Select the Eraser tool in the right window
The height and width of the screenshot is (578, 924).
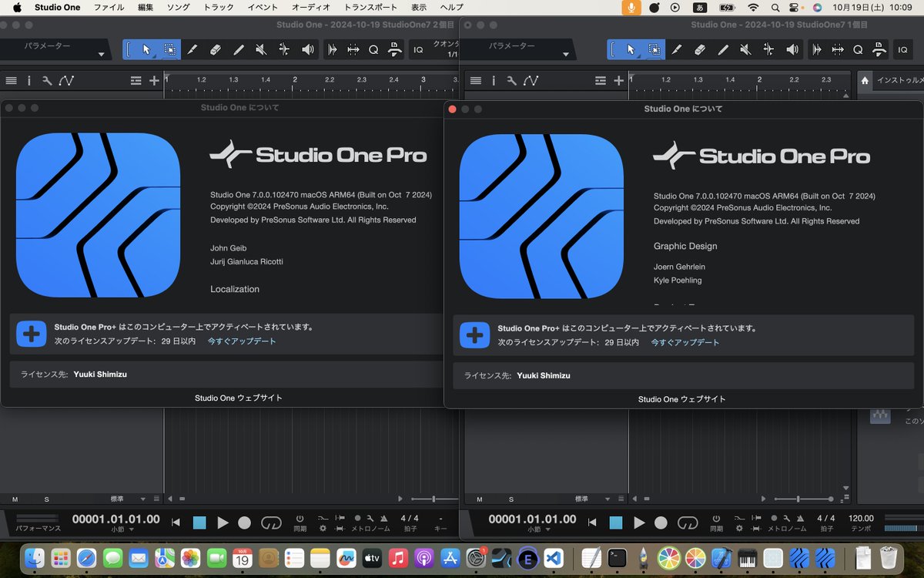click(x=700, y=49)
